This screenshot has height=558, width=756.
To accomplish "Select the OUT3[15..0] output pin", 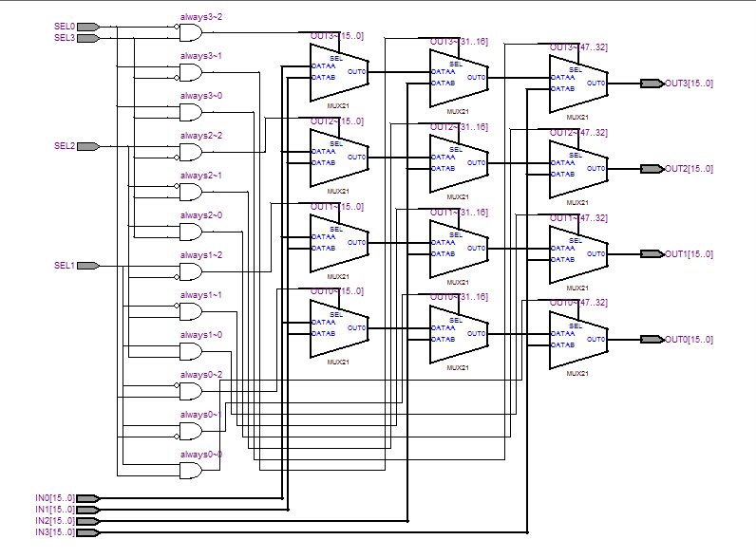I will tap(652, 84).
